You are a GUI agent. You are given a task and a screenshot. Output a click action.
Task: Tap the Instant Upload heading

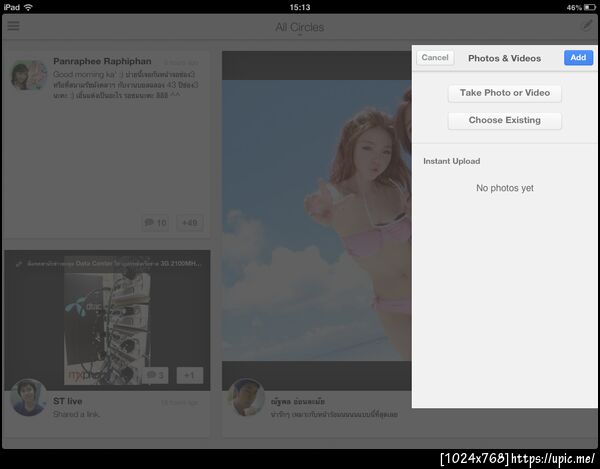[452, 161]
